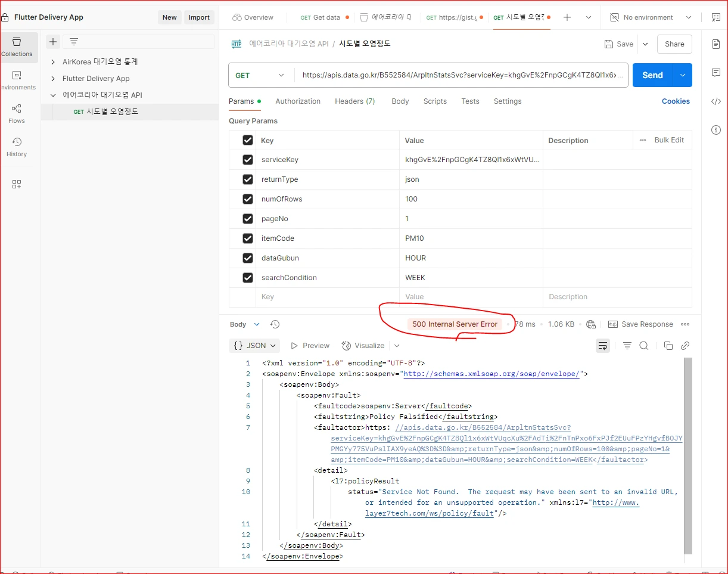Uncheck the dataGubun parameter checkbox

pyautogui.click(x=248, y=258)
